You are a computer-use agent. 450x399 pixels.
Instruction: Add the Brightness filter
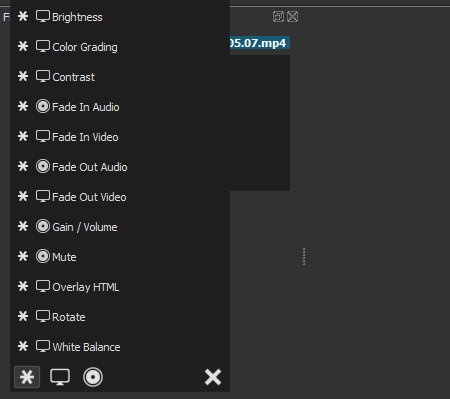(x=120, y=17)
